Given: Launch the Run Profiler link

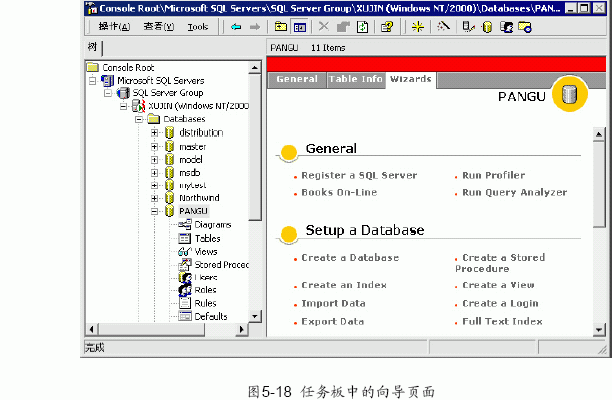Looking at the screenshot, I should tap(494, 176).
